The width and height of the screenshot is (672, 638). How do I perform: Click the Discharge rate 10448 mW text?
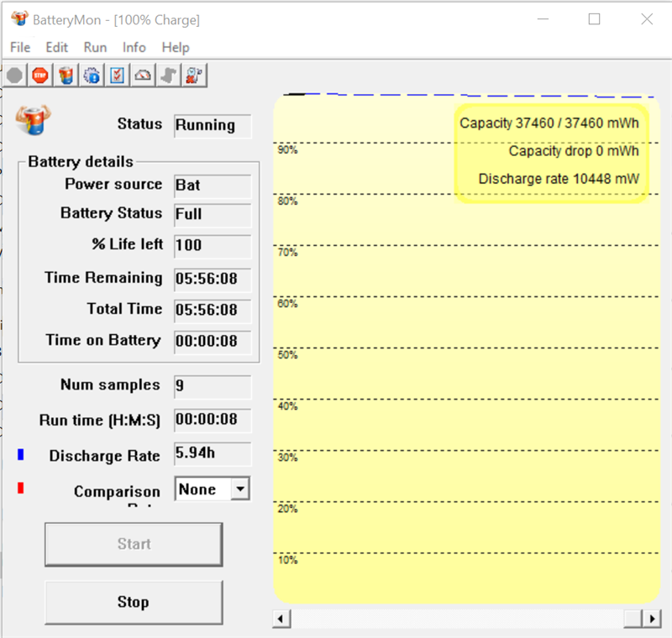tap(559, 179)
